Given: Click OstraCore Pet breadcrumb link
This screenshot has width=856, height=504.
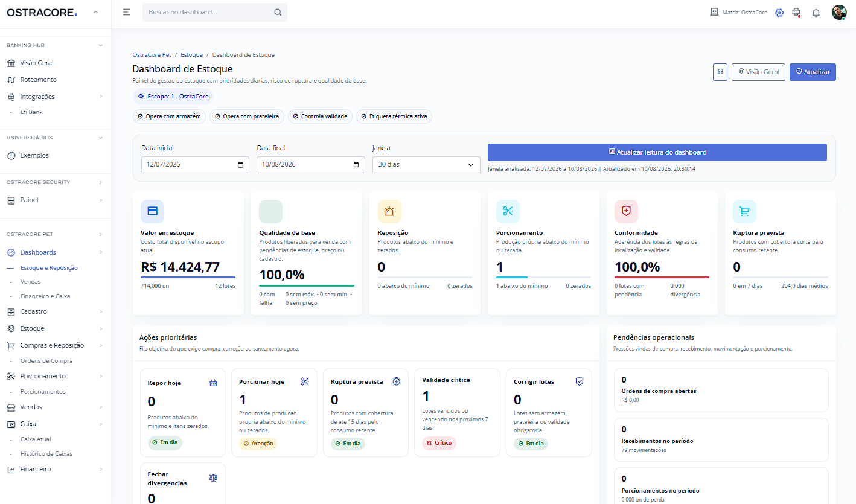Looking at the screenshot, I should pyautogui.click(x=152, y=55).
